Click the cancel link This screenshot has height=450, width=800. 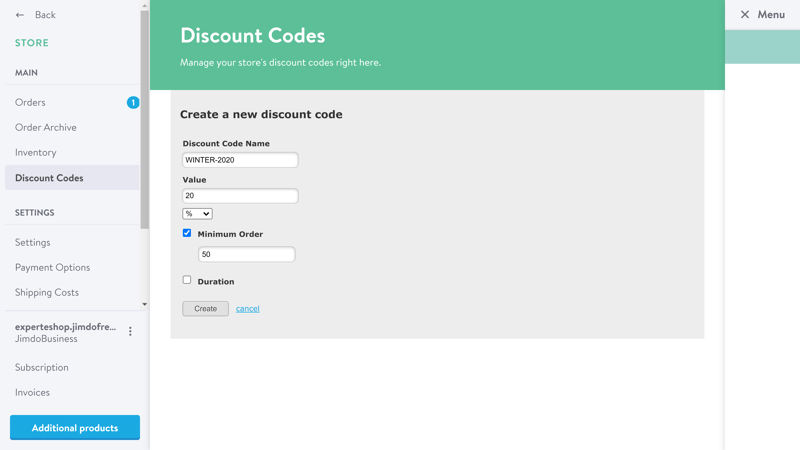click(247, 309)
